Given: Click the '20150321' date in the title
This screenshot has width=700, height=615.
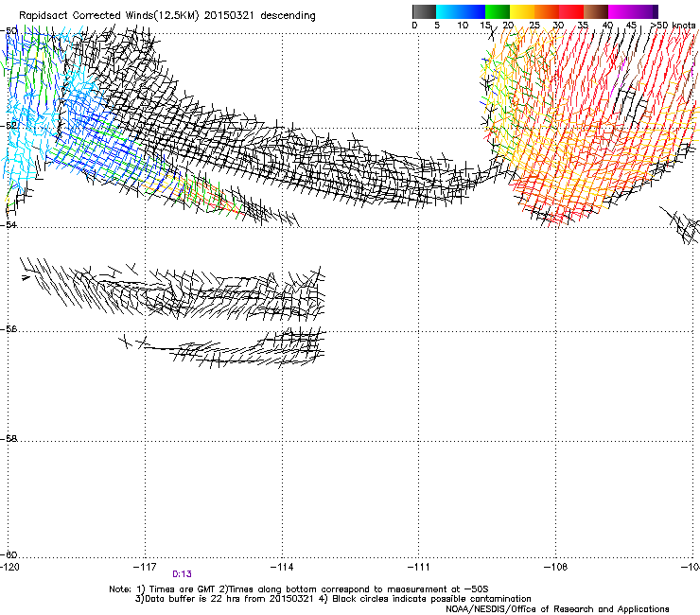Looking at the screenshot, I should coord(229,15).
